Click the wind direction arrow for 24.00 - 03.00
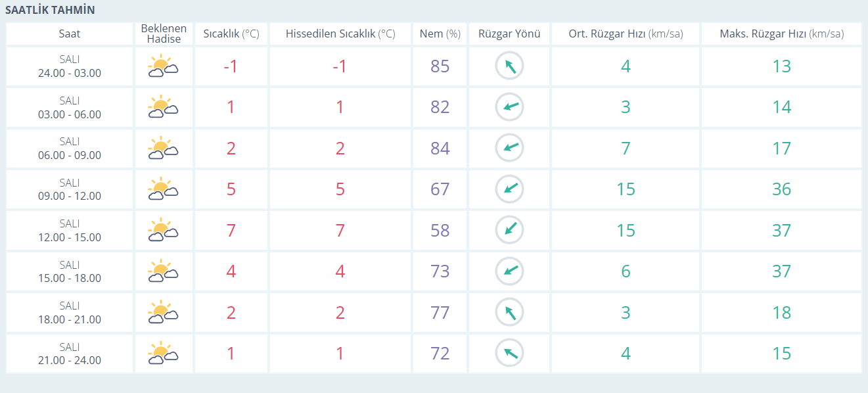Image resolution: width=868 pixels, height=393 pixels. coord(509,66)
